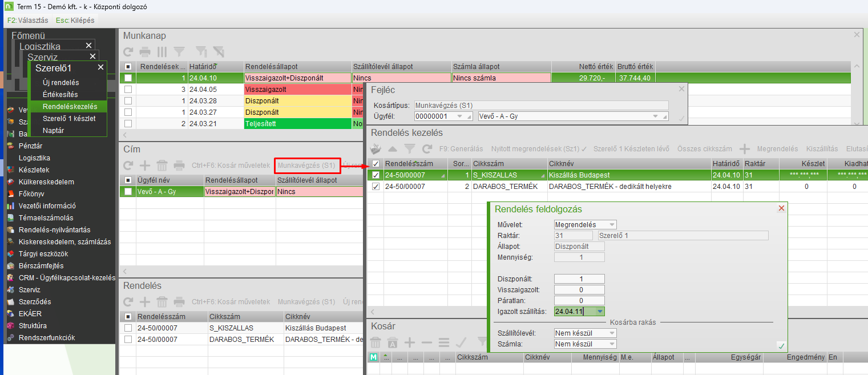The height and width of the screenshot is (375, 868).
Task: Click the Visszaigazolt quantity field
Action: (x=579, y=290)
